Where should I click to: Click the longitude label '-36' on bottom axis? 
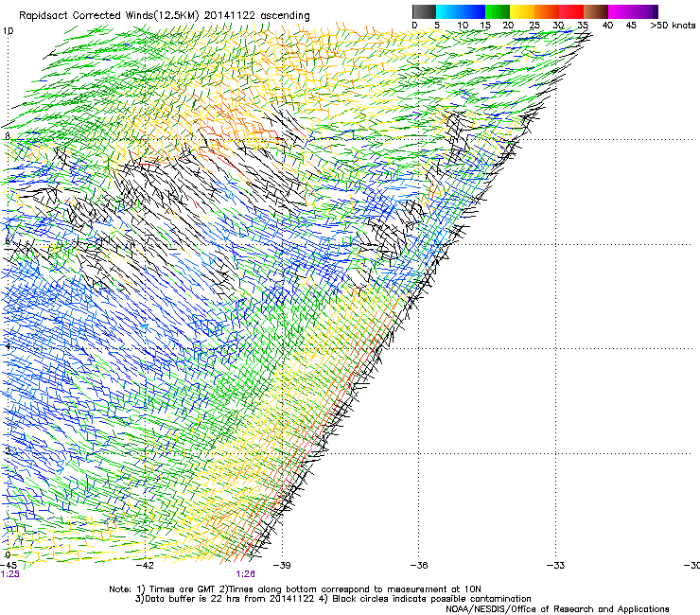[x=419, y=566]
